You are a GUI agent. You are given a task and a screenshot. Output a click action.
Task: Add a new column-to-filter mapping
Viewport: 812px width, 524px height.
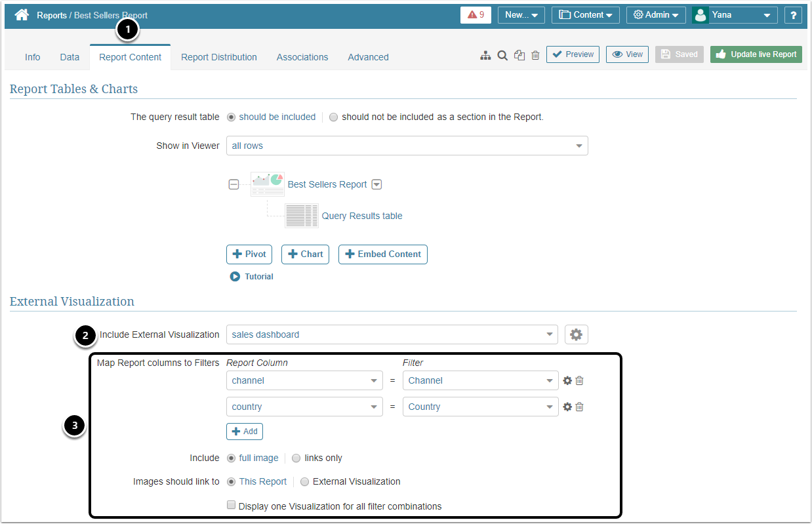tap(245, 432)
